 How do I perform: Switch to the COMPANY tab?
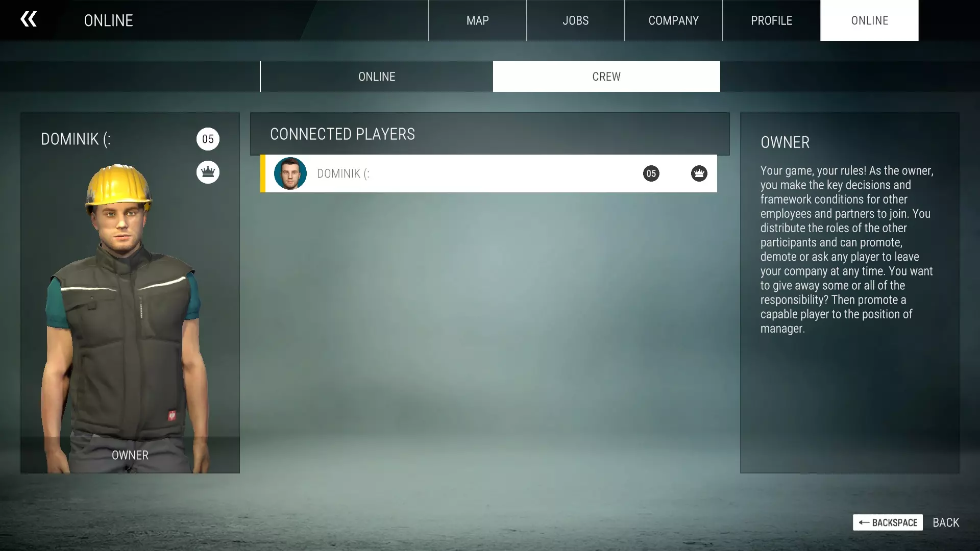pyautogui.click(x=673, y=20)
